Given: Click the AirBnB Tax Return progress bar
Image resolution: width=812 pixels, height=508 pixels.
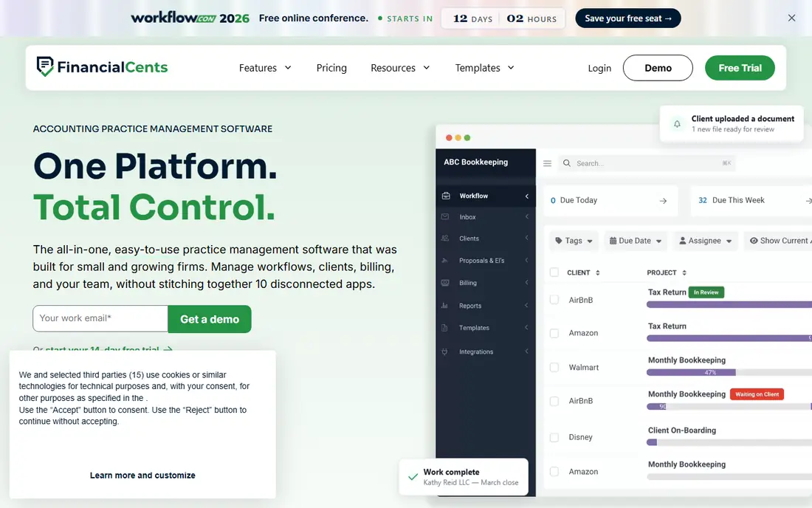Looking at the screenshot, I should 729,304.
